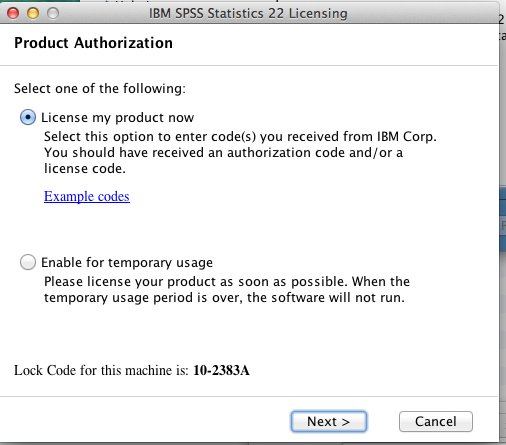The width and height of the screenshot is (506, 445).
Task: Choose the 'Enable for temporary usage' radio button
Action: (x=28, y=262)
